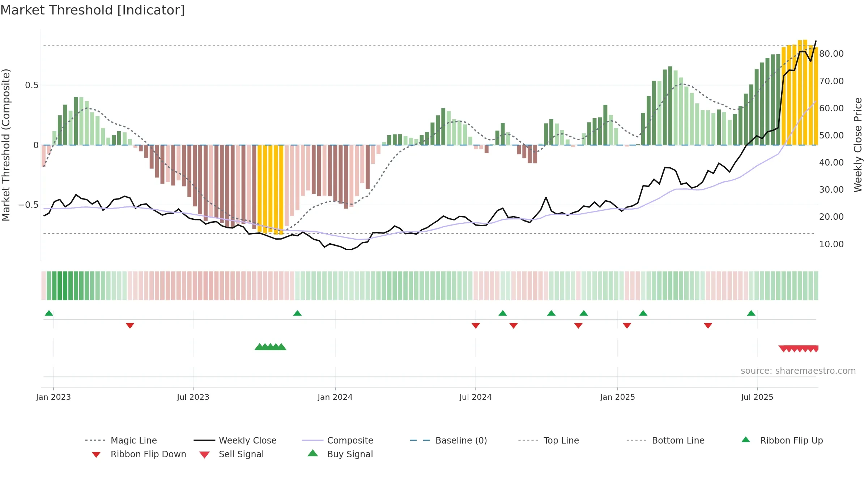Click the sell signal cluster after Jul 2025
The height and width of the screenshot is (488, 868).
pyautogui.click(x=799, y=348)
